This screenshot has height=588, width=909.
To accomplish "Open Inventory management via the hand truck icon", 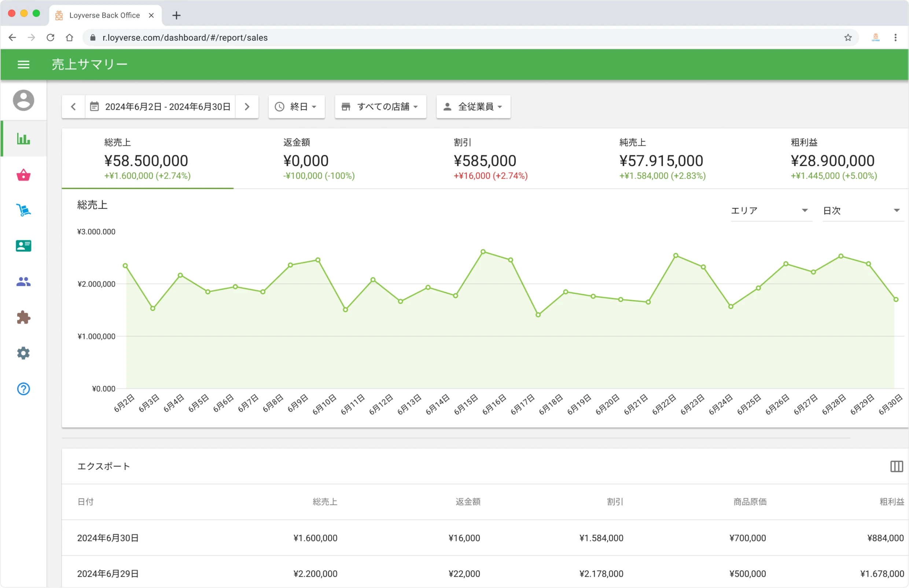I will [x=23, y=210].
